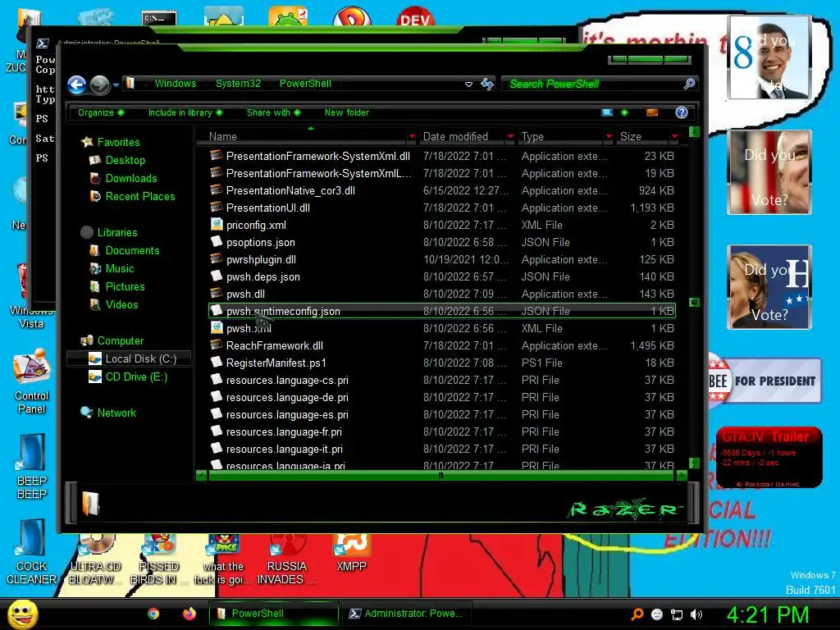Click the change view icon
This screenshot has height=630, width=840.
pos(607,112)
